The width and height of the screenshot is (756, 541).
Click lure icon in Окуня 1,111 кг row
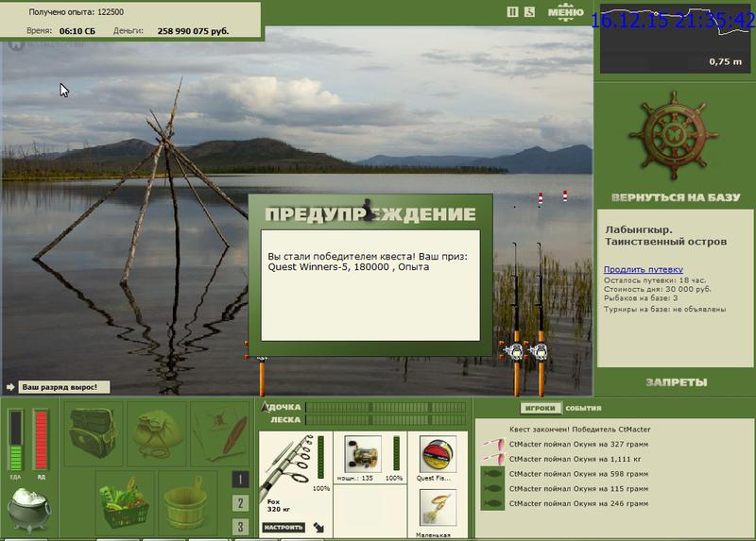click(493, 459)
